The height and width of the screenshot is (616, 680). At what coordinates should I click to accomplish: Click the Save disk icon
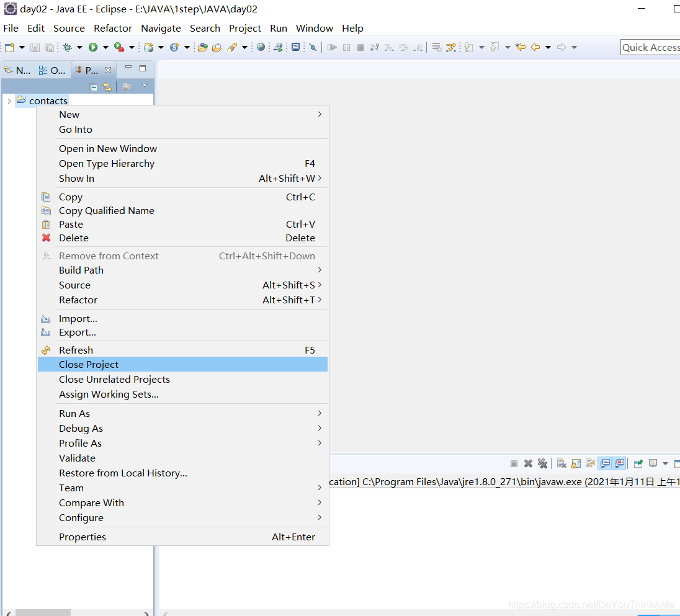click(x=35, y=47)
